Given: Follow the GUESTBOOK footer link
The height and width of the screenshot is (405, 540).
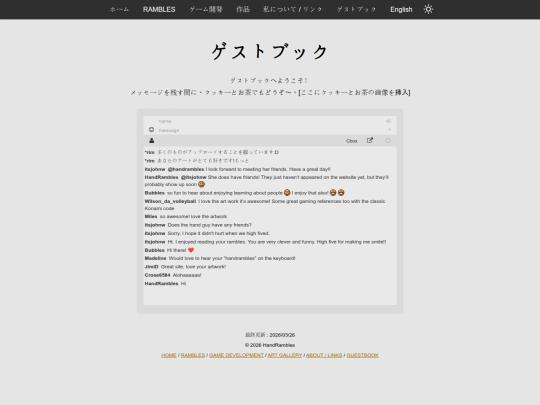Looking at the screenshot, I should (x=362, y=355).
